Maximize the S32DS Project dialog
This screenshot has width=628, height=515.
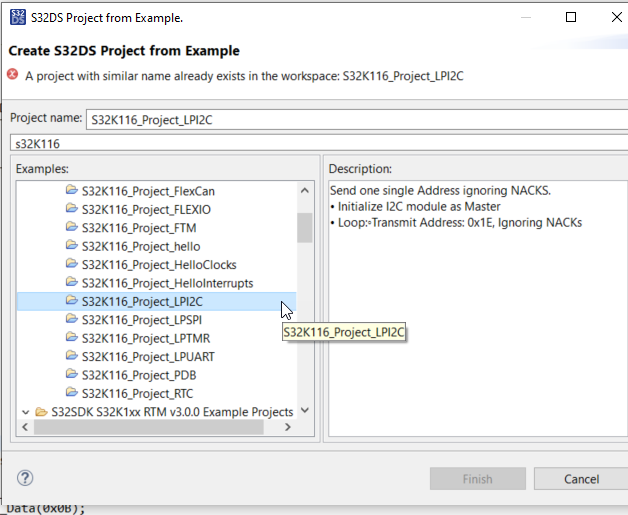571,17
